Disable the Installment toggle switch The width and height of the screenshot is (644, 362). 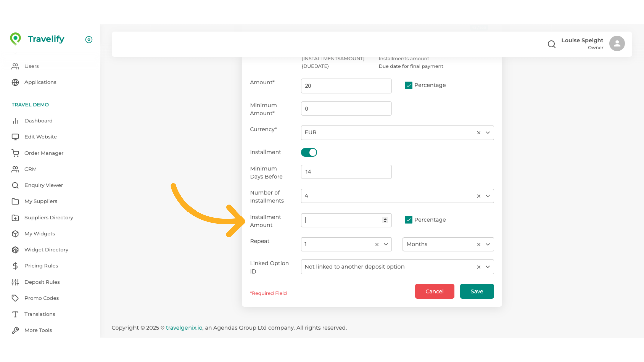point(309,152)
